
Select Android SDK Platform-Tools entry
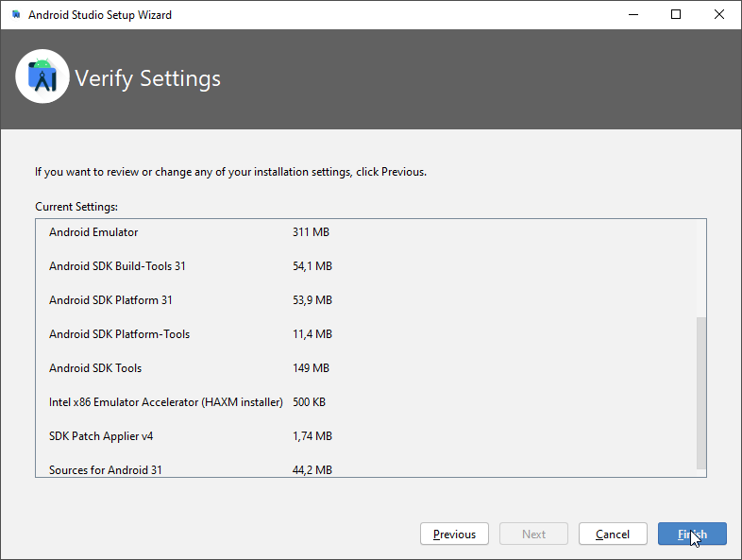pos(119,334)
